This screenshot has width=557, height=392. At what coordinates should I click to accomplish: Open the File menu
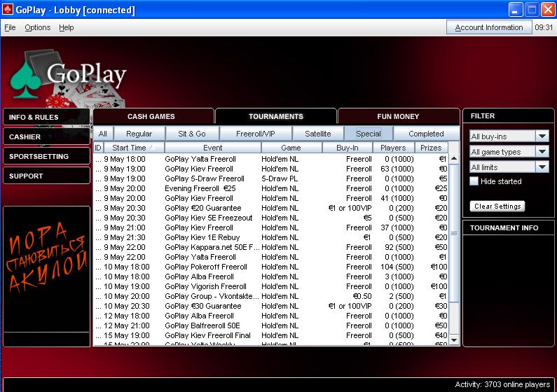point(10,27)
